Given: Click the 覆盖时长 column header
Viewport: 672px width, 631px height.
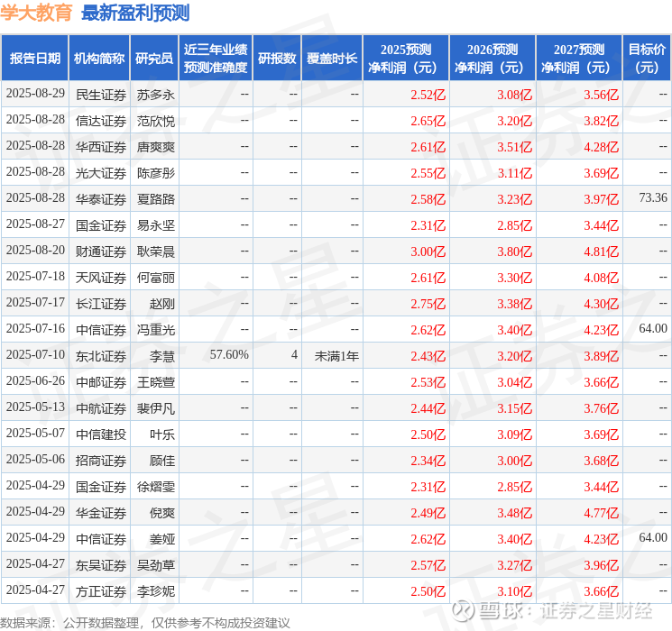Looking at the screenshot, I should click(332, 59).
